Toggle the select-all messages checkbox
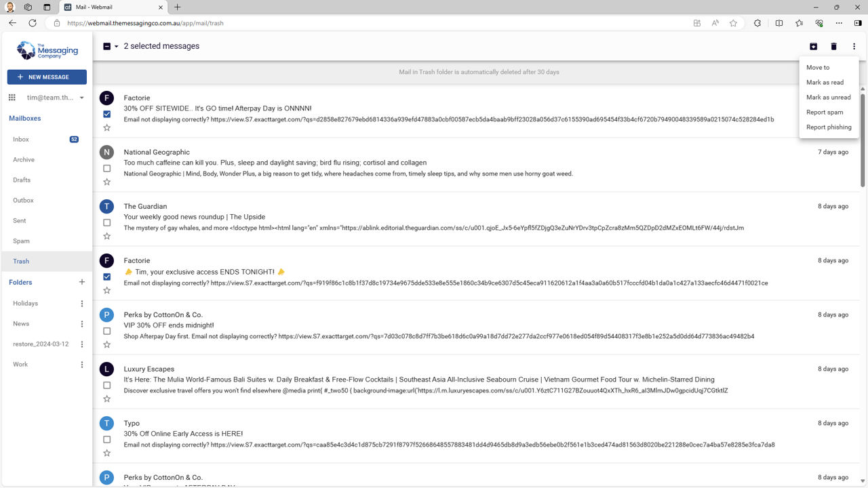Screen dimensions: 868x488 click(106, 47)
